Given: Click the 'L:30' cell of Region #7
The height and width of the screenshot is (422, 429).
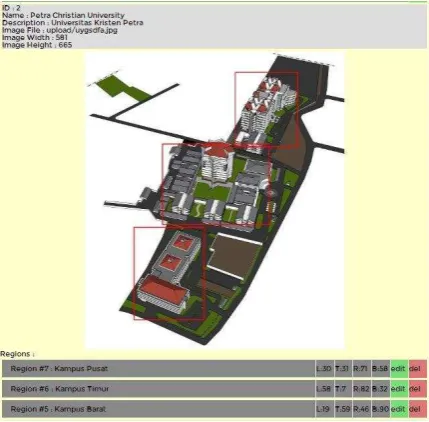Looking at the screenshot, I should click(x=324, y=369).
